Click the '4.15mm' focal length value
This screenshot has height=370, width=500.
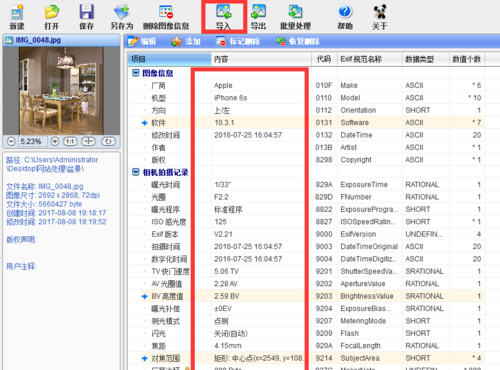(x=228, y=346)
